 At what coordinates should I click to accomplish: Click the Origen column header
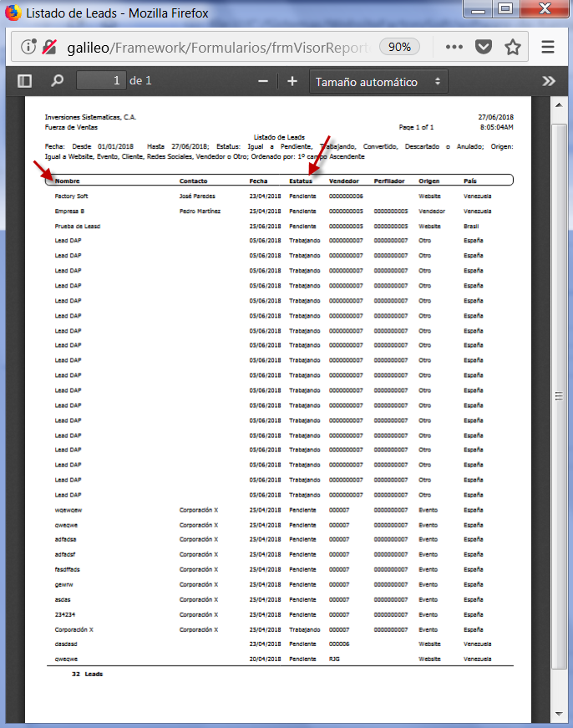tap(429, 181)
